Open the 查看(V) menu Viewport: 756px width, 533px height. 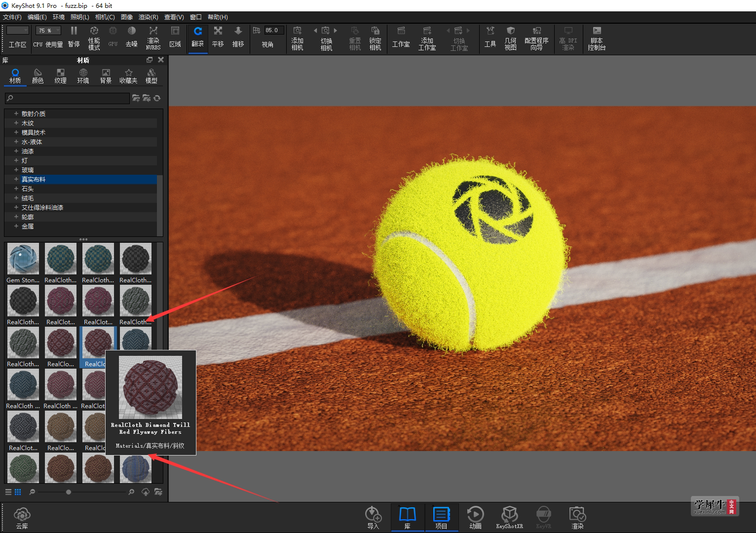click(174, 17)
